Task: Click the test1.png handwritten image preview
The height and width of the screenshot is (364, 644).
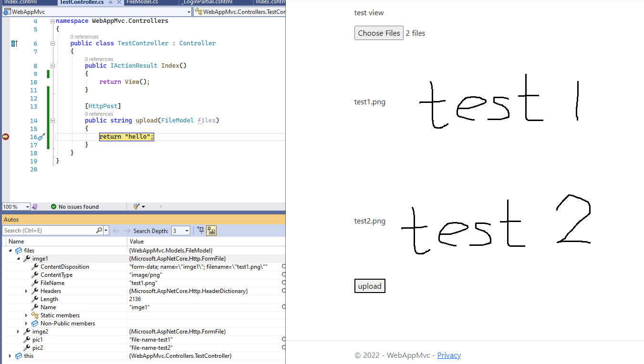Action: (x=499, y=101)
